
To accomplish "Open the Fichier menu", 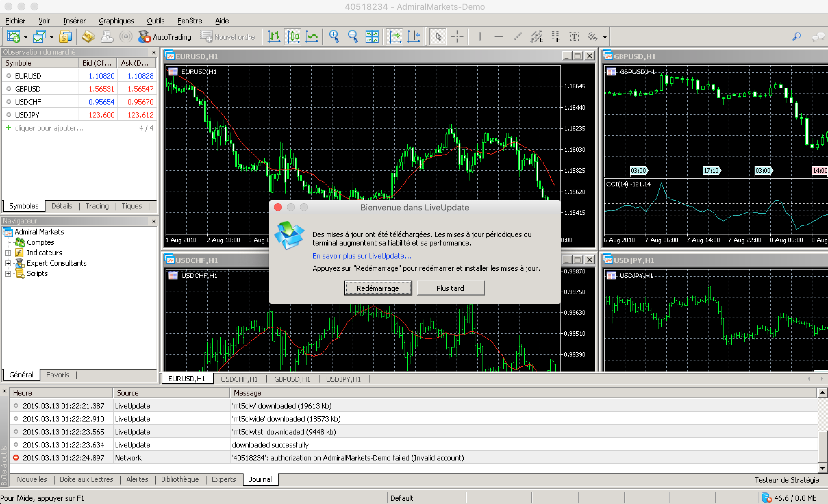I will click(x=15, y=21).
